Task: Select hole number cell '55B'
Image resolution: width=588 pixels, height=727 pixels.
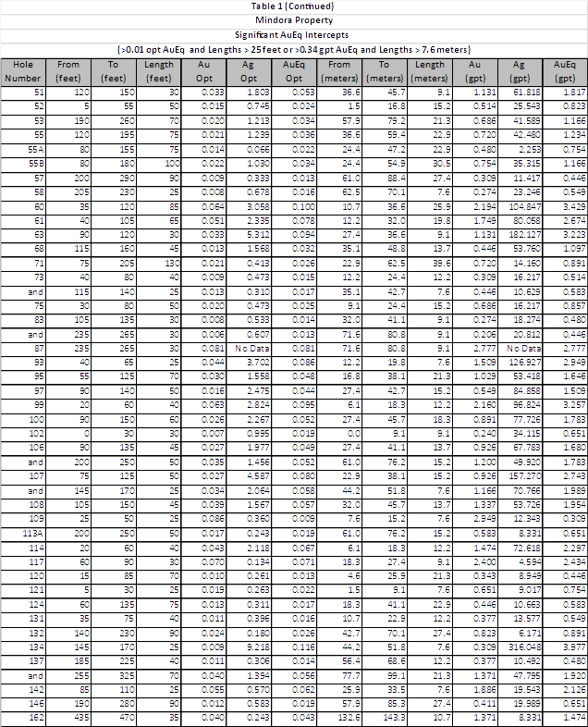Action: click(36, 164)
